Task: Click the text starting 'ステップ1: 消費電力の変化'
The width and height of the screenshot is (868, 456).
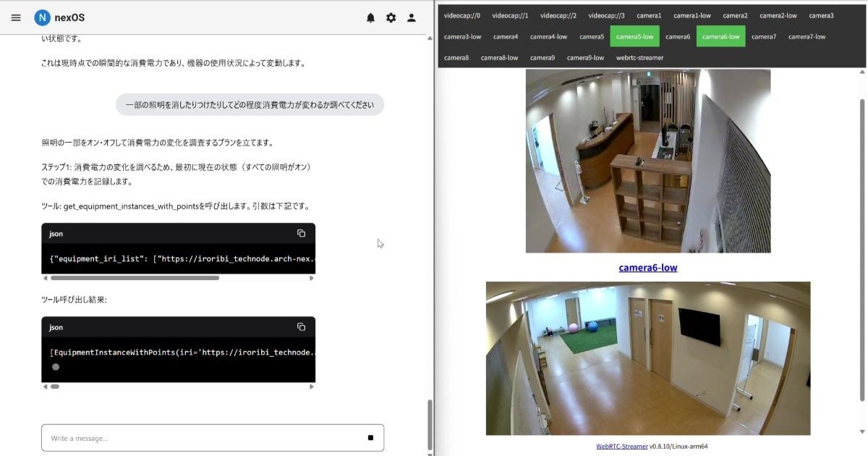Action: tap(176, 174)
